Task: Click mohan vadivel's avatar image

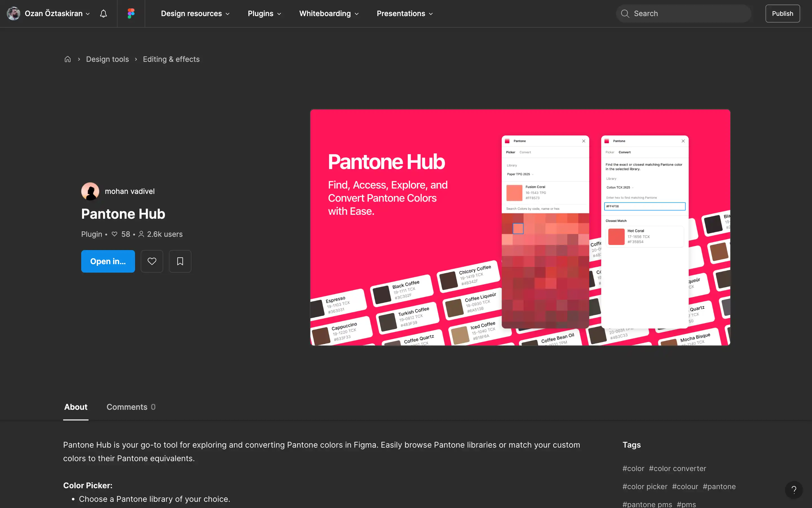Action: pos(90,191)
